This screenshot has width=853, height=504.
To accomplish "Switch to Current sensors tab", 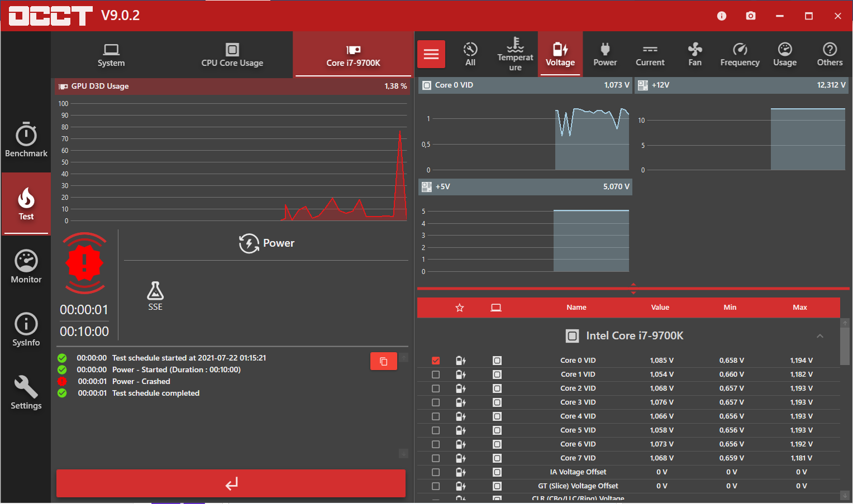I will (650, 54).
